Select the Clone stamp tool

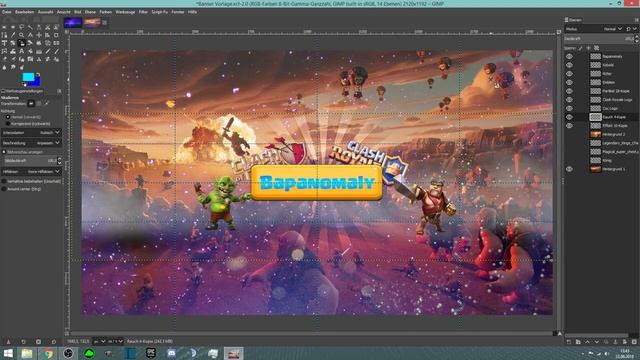(x=39, y=60)
